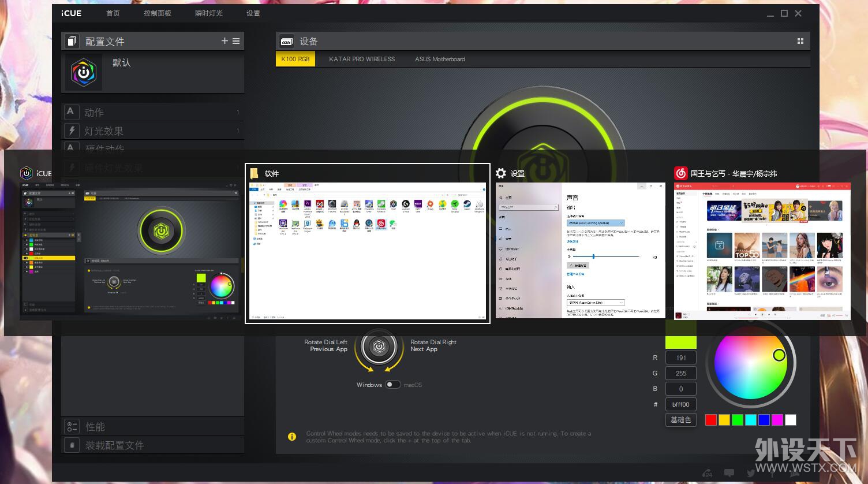Click the 性能 sliders icon
The width and height of the screenshot is (868, 484).
[x=72, y=426]
